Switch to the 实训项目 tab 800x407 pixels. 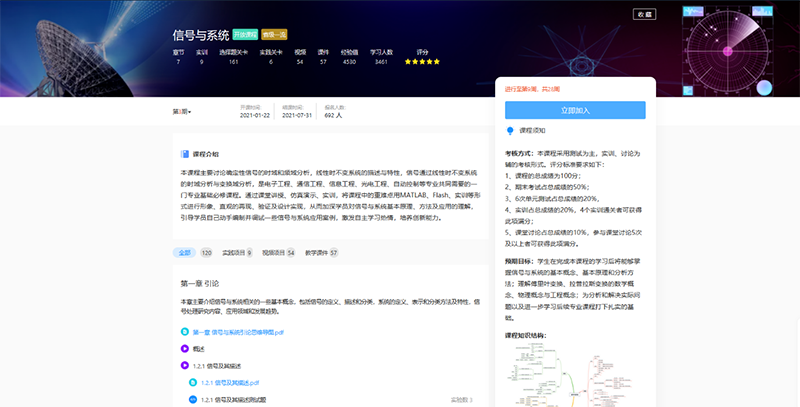pyautogui.click(x=237, y=253)
